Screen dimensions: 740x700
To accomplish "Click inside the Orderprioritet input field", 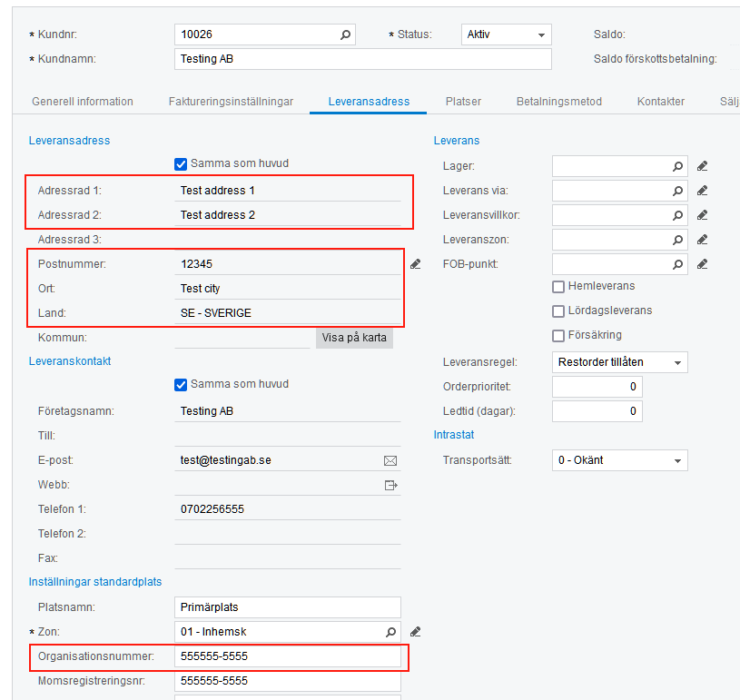I will coord(597,386).
